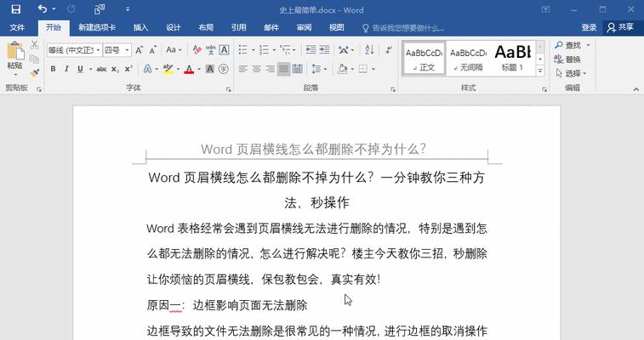Screen dimensions: 644x340
Task: Open the undo history dropdown arrow
Action: click(x=54, y=9)
